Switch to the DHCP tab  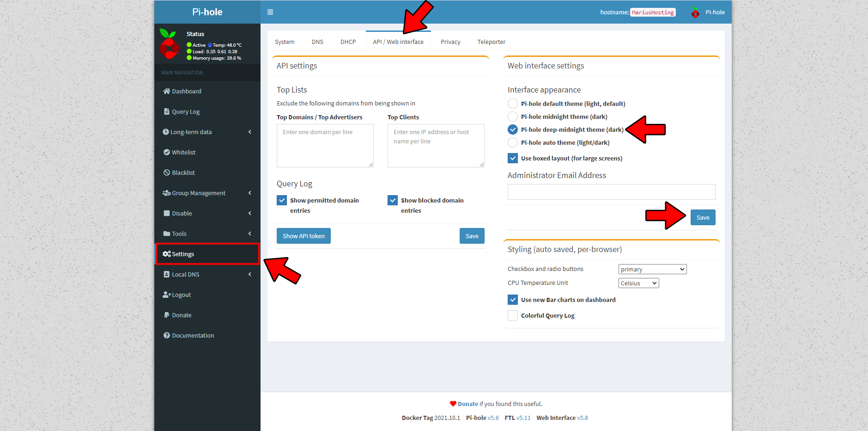(x=348, y=42)
